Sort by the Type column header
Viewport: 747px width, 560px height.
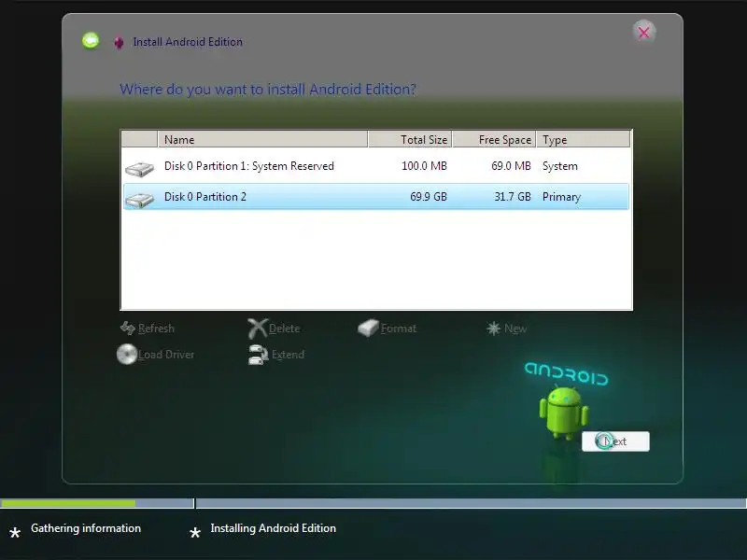583,139
